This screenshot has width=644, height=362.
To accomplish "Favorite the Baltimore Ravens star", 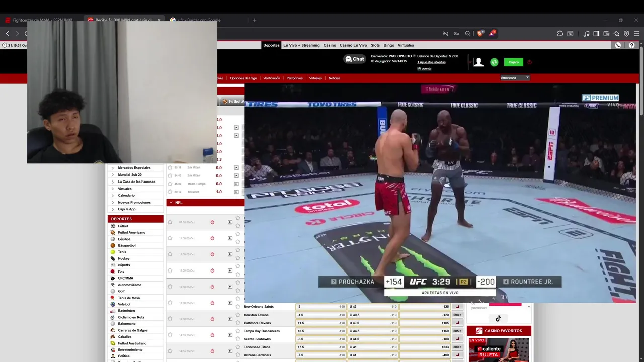I will (x=238, y=323).
